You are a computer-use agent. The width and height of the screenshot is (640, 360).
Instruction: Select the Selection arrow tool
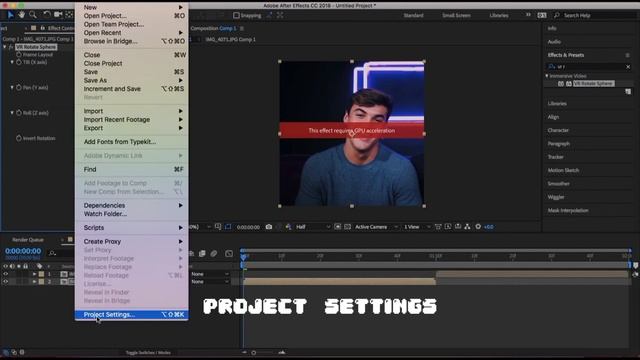coord(10,15)
